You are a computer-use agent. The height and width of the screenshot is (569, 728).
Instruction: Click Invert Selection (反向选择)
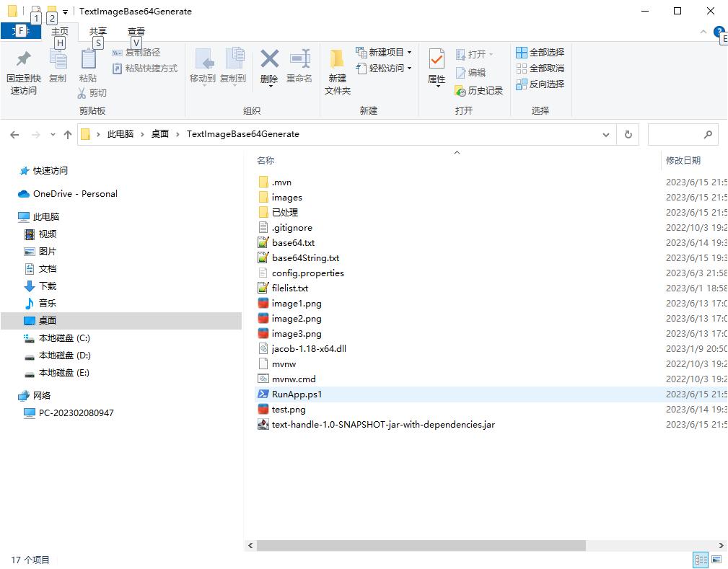[x=540, y=84]
